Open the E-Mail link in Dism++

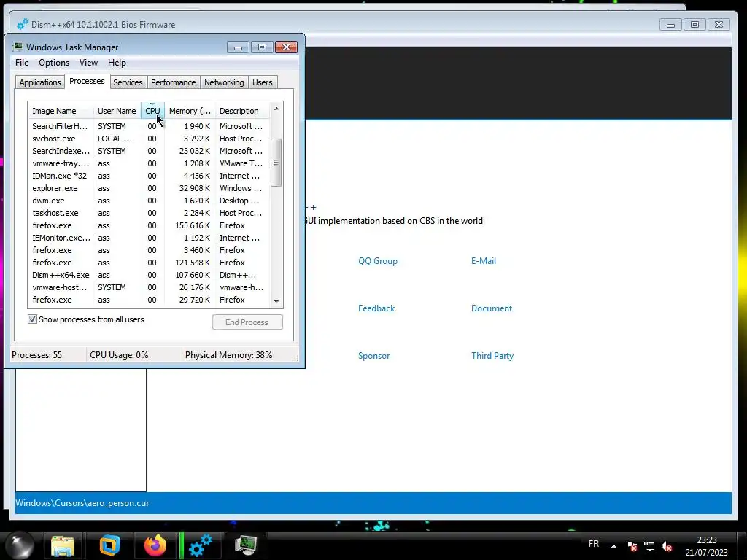point(484,261)
